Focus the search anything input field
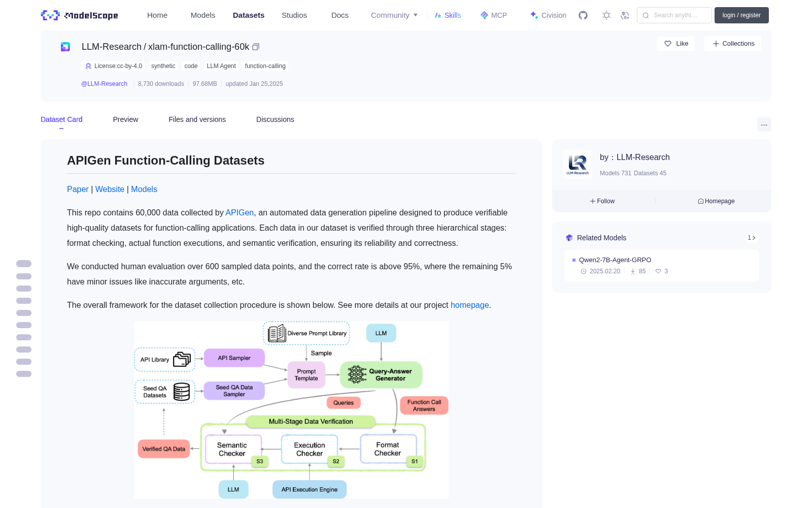 pos(674,15)
